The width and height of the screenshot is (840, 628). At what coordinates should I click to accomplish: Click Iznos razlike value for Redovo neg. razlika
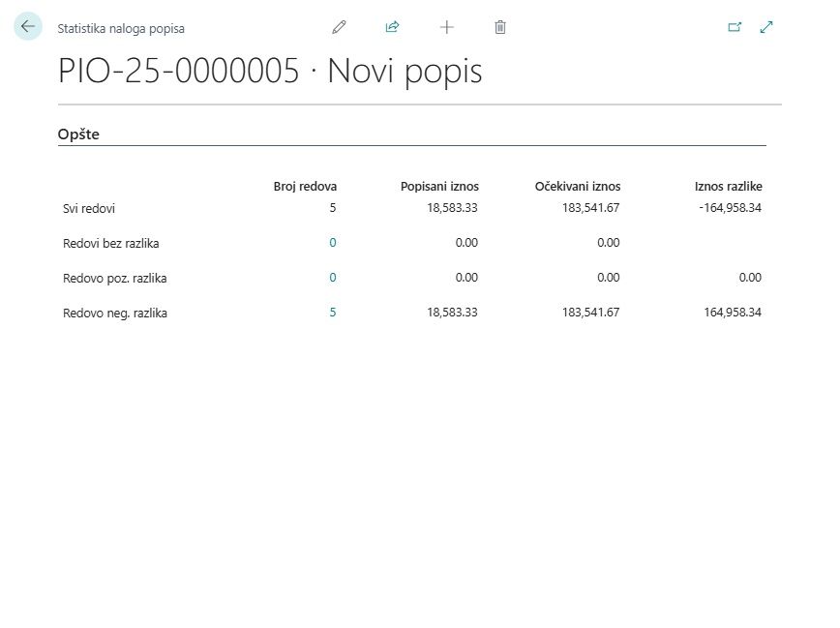(733, 313)
